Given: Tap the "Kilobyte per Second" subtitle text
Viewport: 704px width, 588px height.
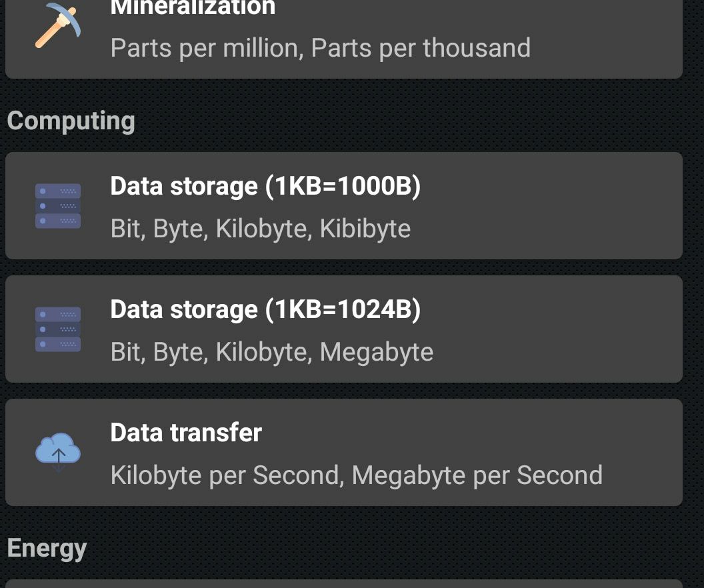Looking at the screenshot, I should (226, 475).
